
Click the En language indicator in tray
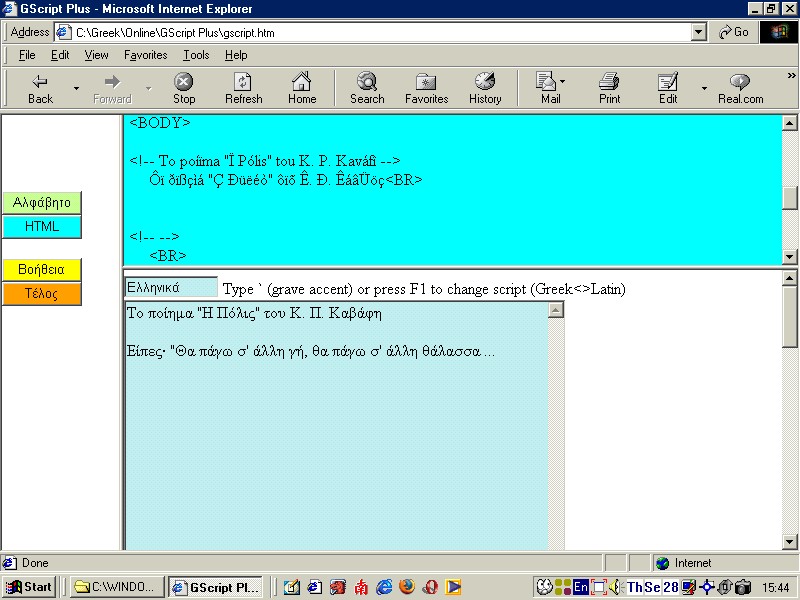pos(581,587)
